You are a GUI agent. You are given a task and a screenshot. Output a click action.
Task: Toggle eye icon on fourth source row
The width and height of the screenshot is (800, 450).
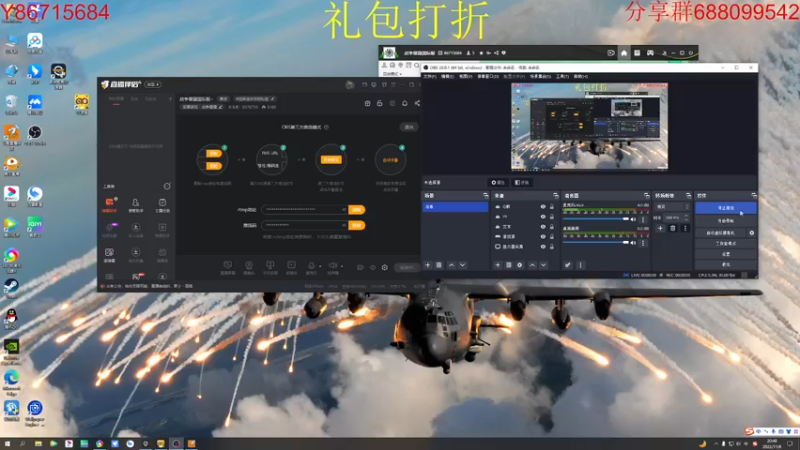point(543,237)
